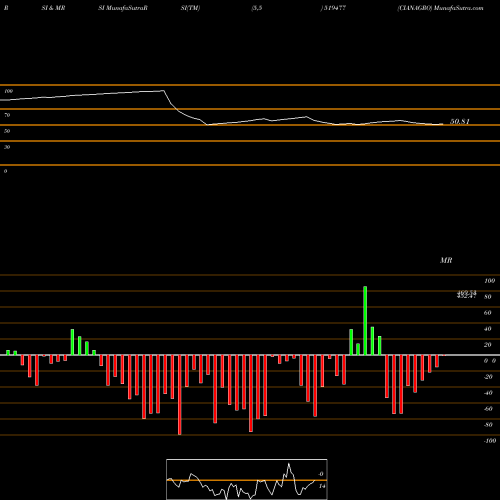500x500 pixels.
Task: Click the RSI axis label 70
Action: pyautogui.click(x=7, y=115)
